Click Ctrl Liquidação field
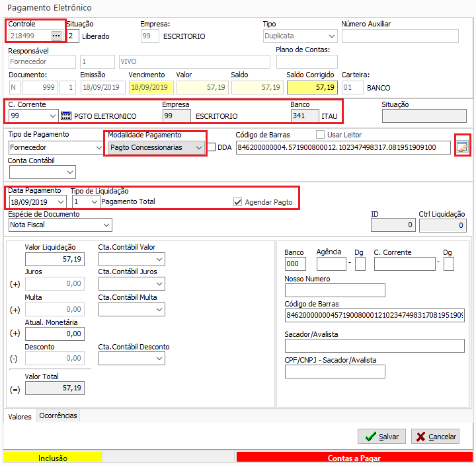The image size is (476, 465). [442, 225]
